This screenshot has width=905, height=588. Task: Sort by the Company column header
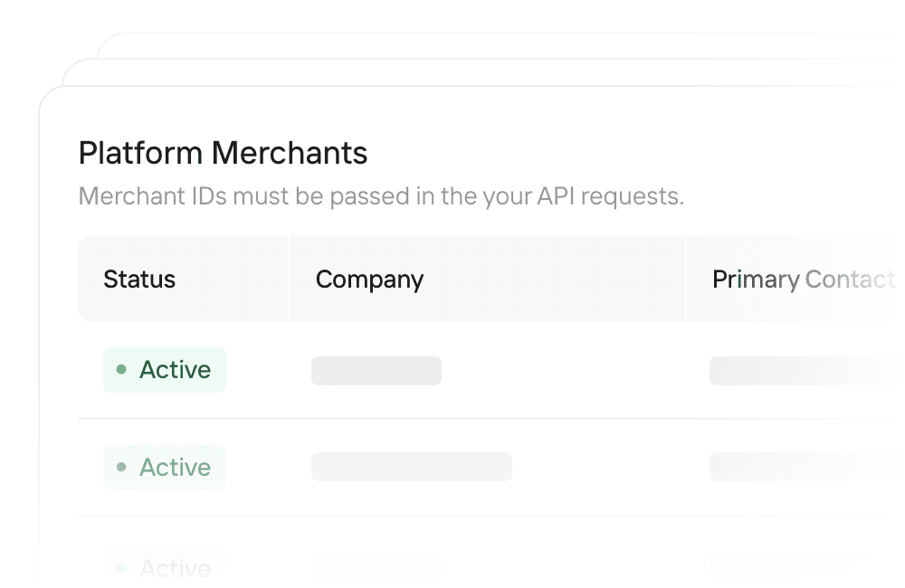369,280
